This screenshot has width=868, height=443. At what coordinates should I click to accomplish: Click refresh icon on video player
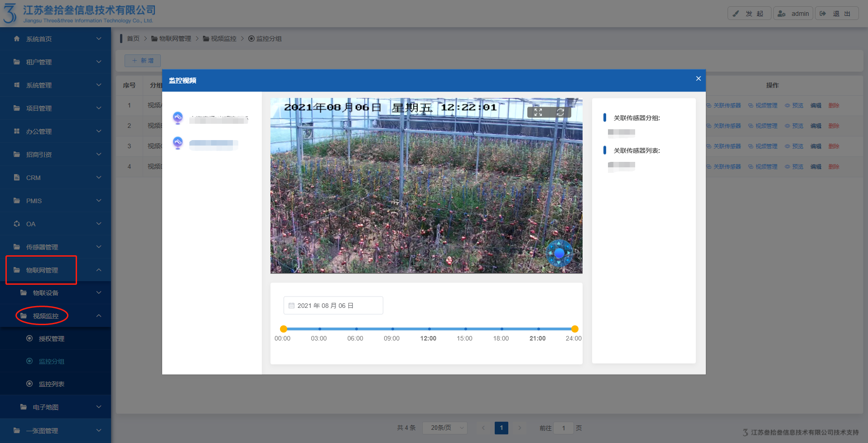click(560, 112)
